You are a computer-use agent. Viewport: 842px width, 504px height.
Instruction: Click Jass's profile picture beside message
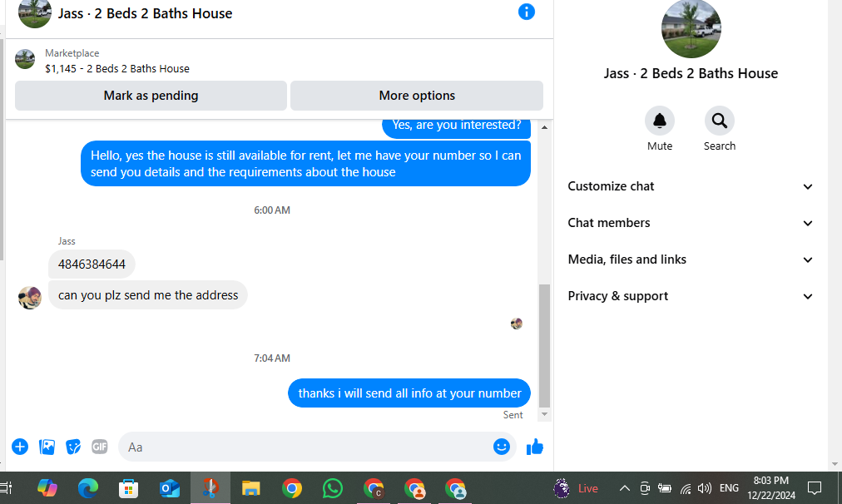tap(29, 298)
